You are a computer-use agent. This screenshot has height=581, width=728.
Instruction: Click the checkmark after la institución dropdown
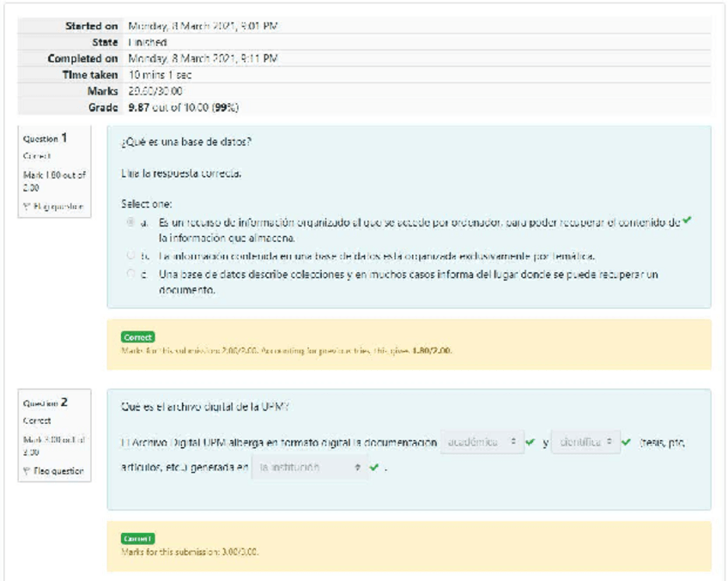373,468
